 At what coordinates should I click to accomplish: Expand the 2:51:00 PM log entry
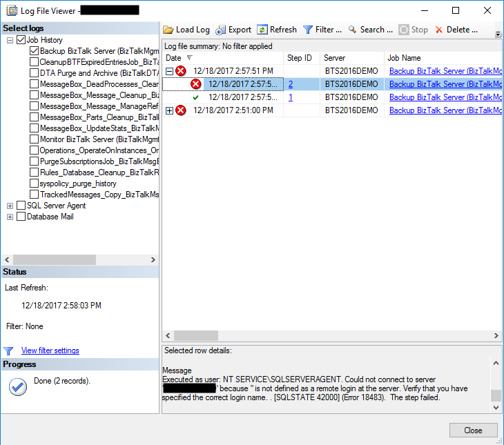point(170,110)
